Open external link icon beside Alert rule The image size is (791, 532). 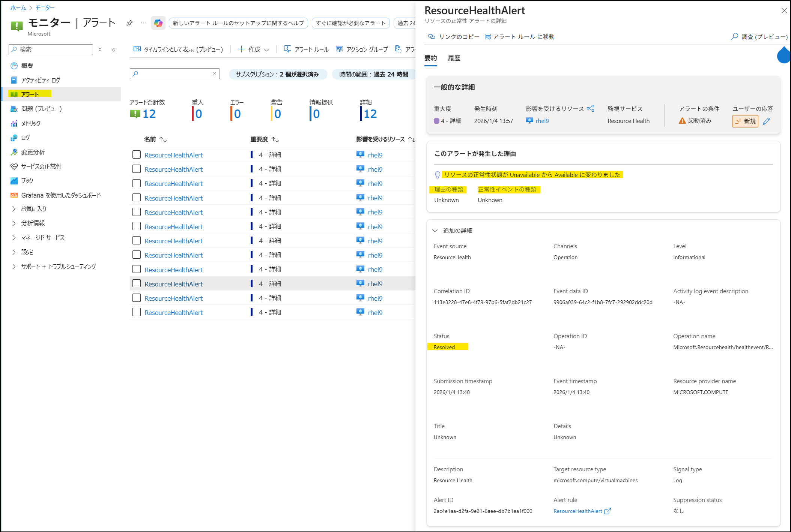[608, 511]
